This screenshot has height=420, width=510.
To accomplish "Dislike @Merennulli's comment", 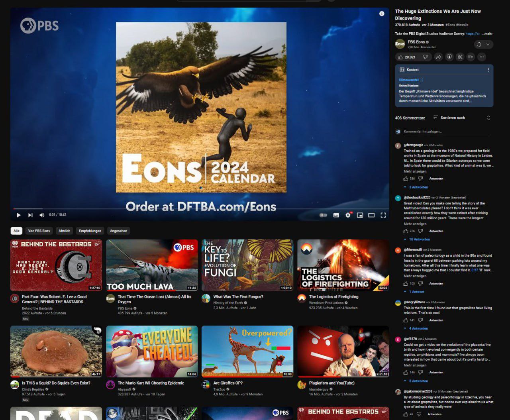I will point(420,283).
